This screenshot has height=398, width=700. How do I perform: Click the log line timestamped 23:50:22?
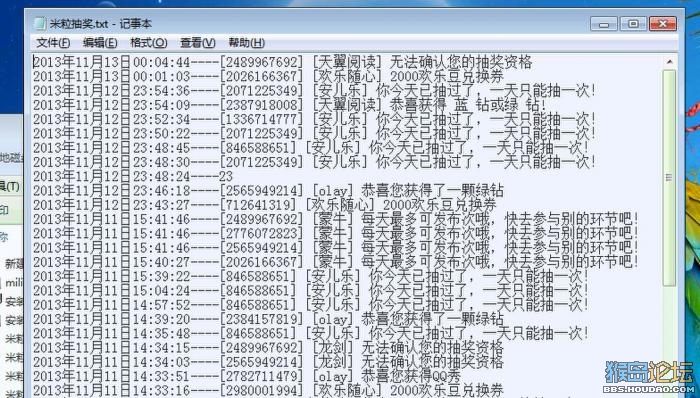click(x=314, y=133)
